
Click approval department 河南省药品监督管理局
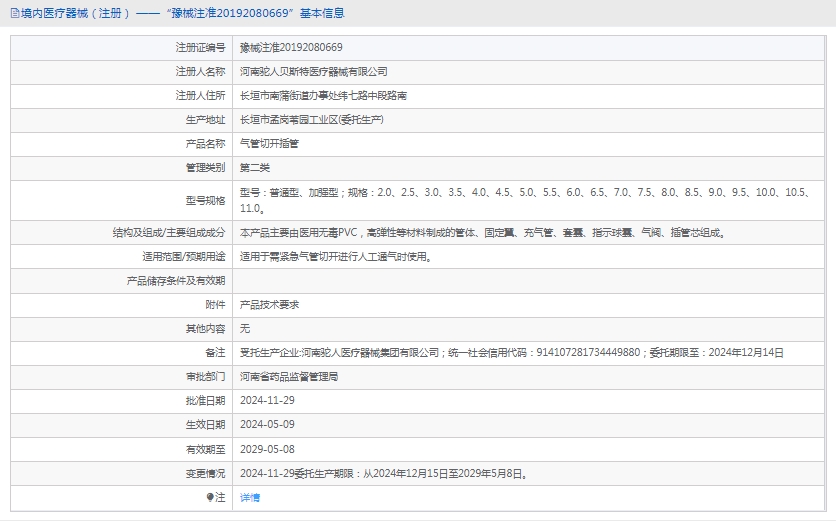pyautogui.click(x=289, y=376)
